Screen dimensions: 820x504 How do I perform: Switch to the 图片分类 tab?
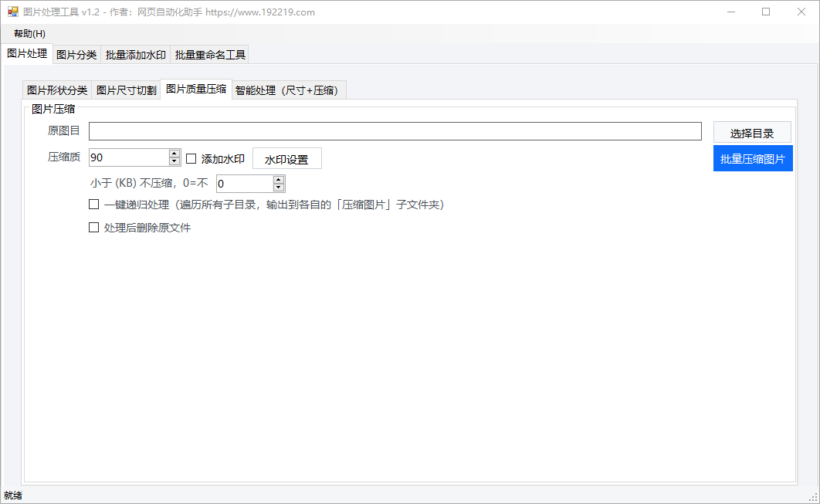click(76, 55)
